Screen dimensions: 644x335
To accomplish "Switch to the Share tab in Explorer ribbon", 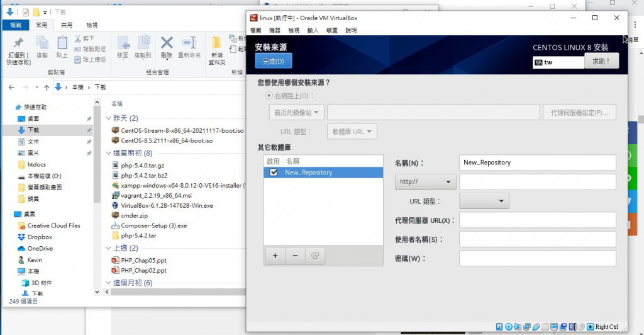I will (x=67, y=25).
